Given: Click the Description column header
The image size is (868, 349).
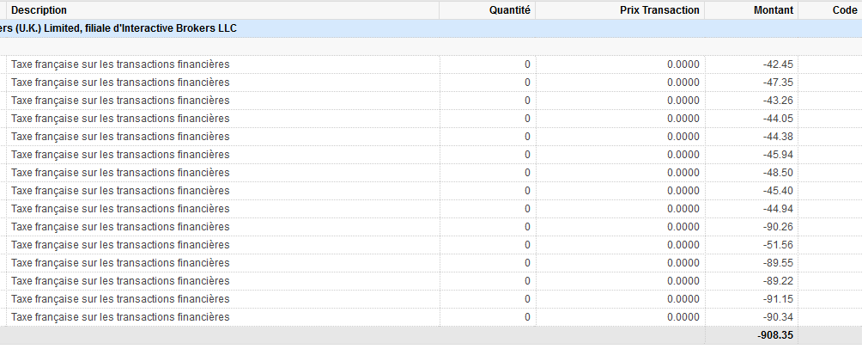Looking at the screenshot, I should click(39, 9).
